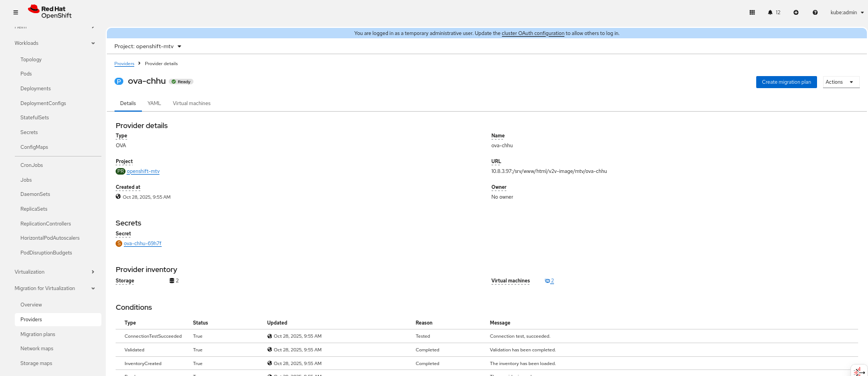The image size is (868, 376).
Task: Switch to the Virtual machines tab
Action: [x=191, y=103]
